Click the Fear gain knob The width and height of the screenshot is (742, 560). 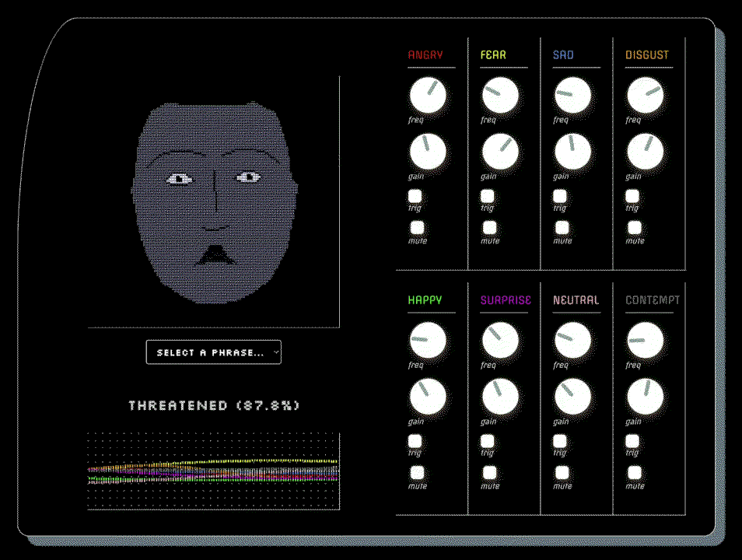(500, 152)
